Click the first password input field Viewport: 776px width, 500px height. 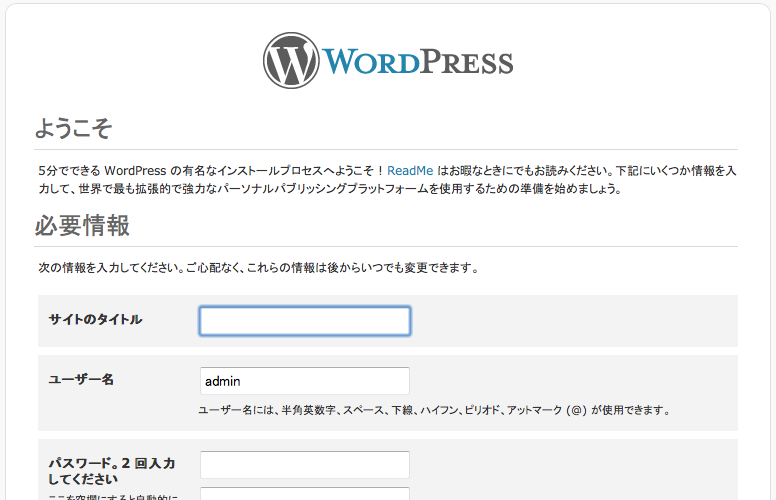(x=305, y=464)
